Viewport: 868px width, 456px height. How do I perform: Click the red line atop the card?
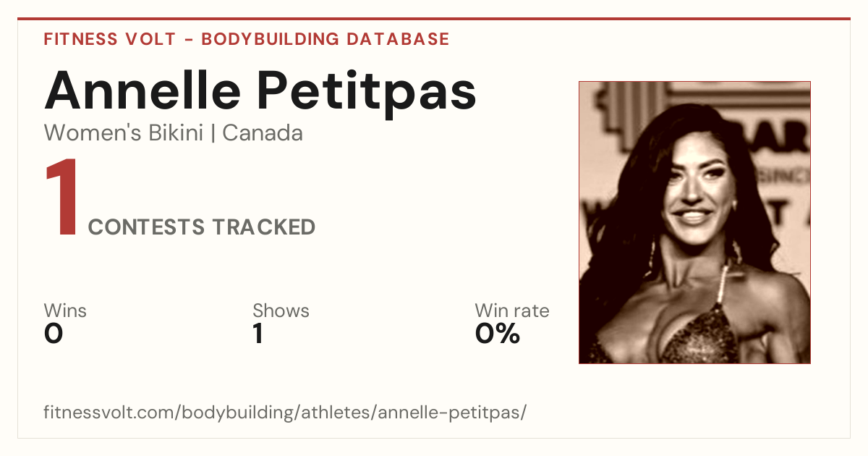point(434,19)
